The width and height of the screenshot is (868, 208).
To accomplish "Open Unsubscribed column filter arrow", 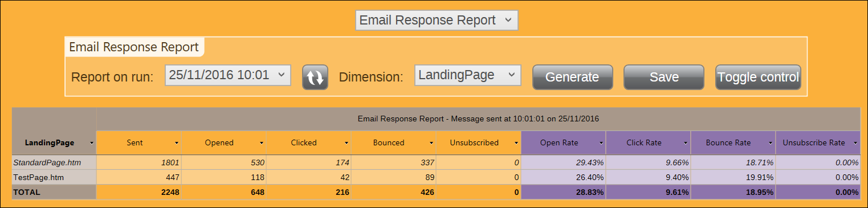I will (516, 143).
